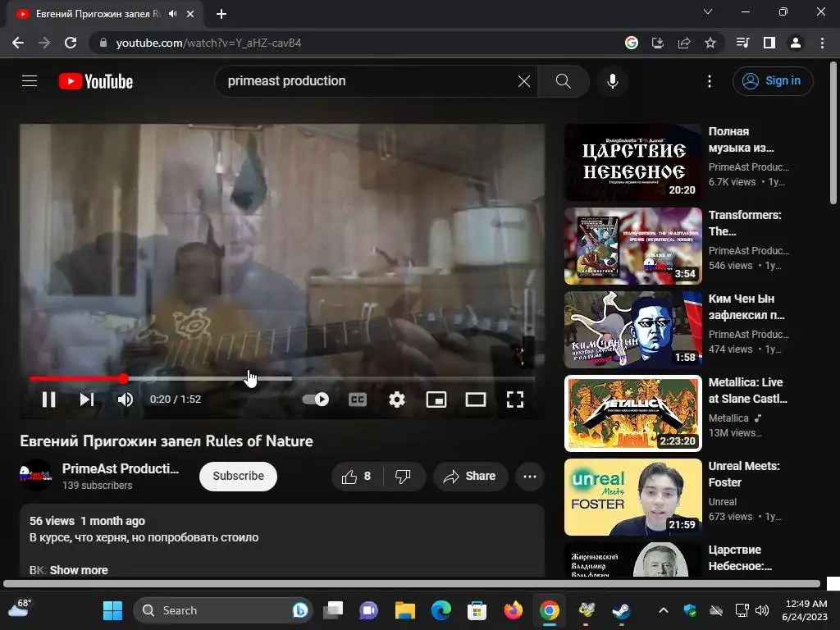Screen dimensions: 840x630
Task: Go back in browser
Action: [x=18, y=43]
